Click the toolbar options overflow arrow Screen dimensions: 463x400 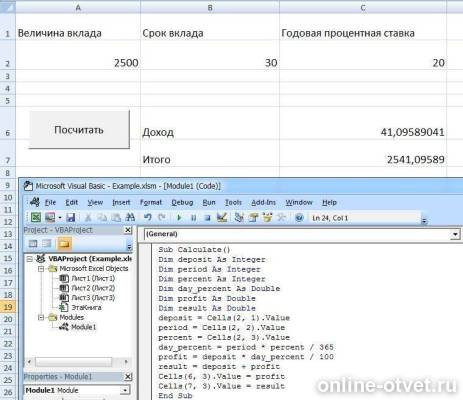tap(424, 220)
